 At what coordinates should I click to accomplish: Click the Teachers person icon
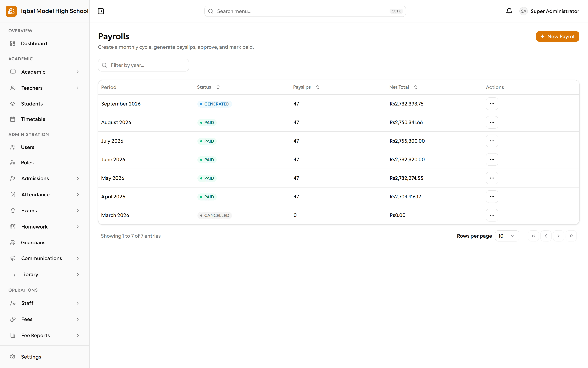[13, 88]
